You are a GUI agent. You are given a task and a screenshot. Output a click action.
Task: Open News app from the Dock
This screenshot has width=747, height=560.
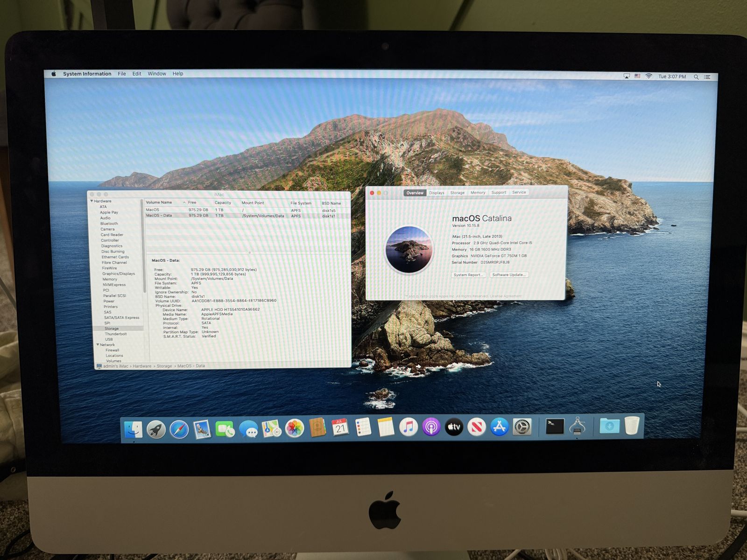point(477,427)
